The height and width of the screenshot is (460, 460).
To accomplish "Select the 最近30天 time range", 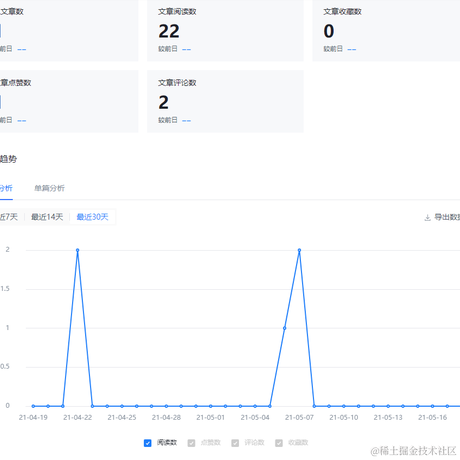I will click(92, 217).
